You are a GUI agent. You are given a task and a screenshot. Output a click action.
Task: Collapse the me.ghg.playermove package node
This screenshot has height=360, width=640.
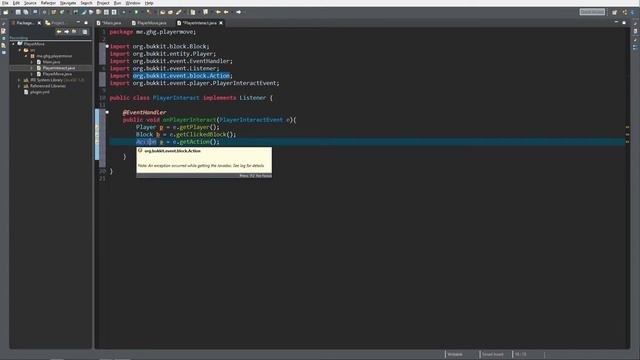pyautogui.click(x=26, y=56)
